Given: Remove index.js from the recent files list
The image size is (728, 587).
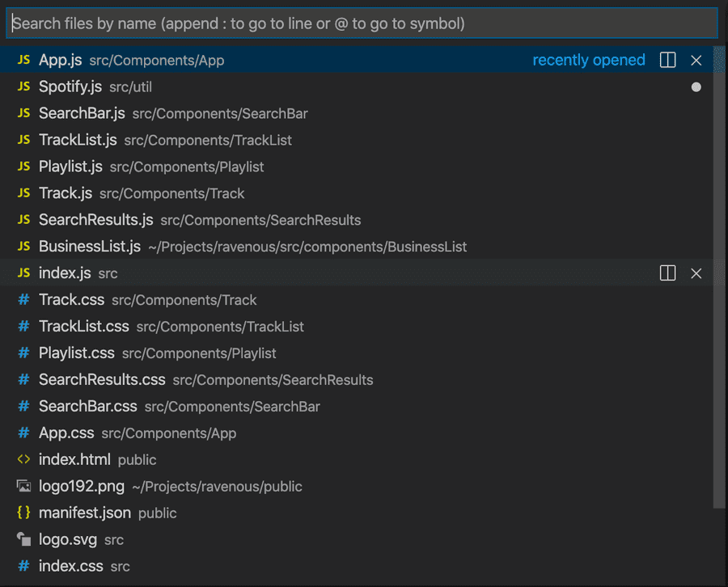Looking at the screenshot, I should (x=696, y=273).
